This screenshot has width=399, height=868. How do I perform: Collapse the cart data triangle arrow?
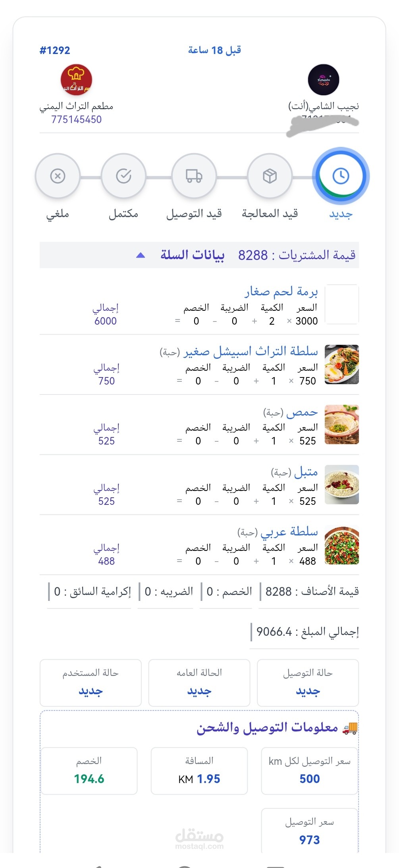pos(140,255)
